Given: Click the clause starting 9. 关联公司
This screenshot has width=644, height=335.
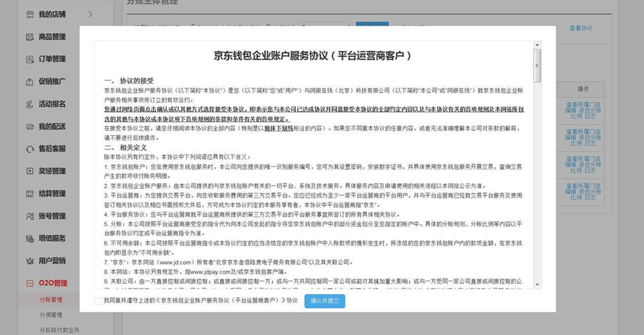Looking at the screenshot, I should (313, 284).
